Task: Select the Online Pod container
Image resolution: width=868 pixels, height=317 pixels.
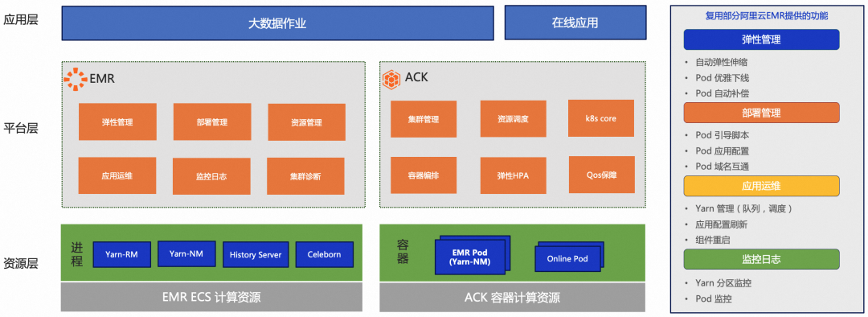Action: 567,259
